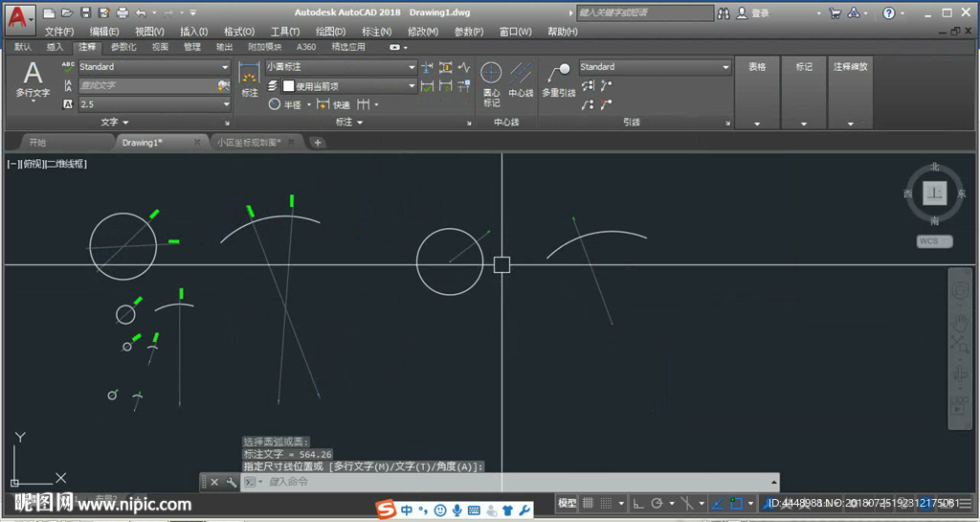Select the Multiline Text (多行文字) tool
This screenshot has height=522, width=980.
click(x=33, y=80)
